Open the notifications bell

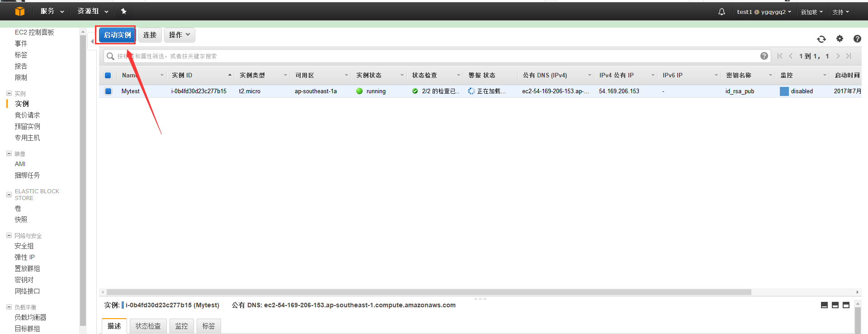tap(722, 12)
